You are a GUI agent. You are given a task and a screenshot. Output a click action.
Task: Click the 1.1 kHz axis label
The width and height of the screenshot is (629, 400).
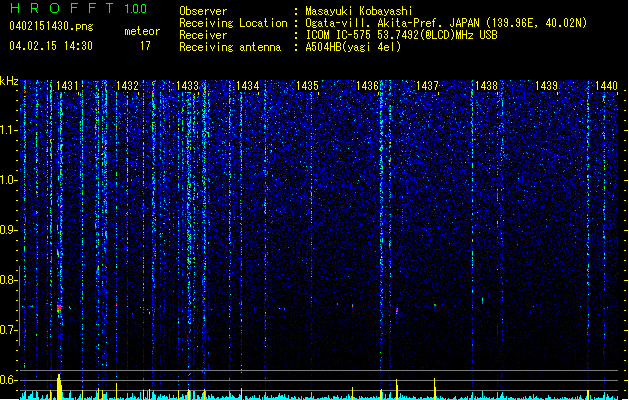point(8,130)
